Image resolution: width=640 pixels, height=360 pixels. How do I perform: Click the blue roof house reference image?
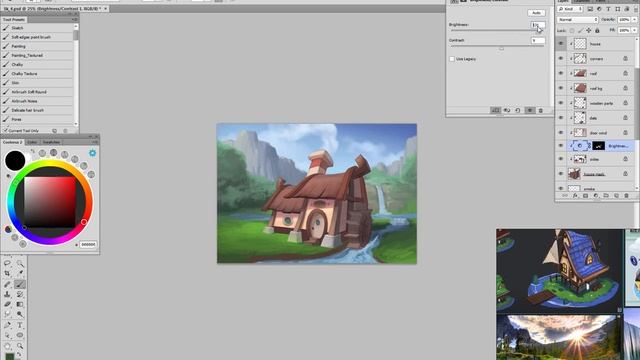point(560,271)
